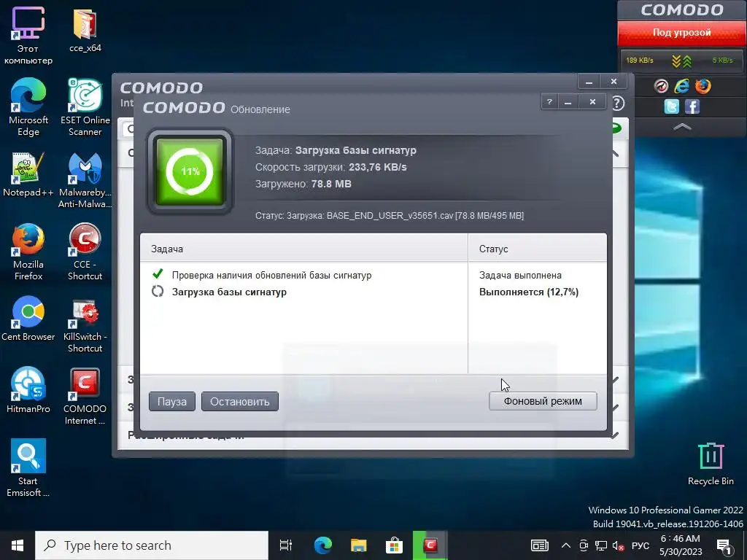
Task: Open Malwarebytes Anti-Malware shortcut
Action: pyautogui.click(x=85, y=180)
